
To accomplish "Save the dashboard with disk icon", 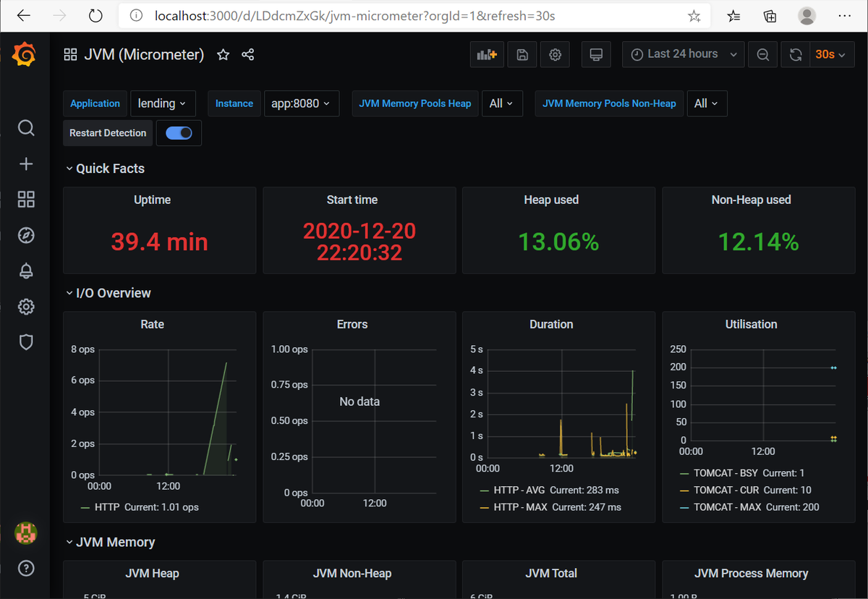I will click(522, 54).
